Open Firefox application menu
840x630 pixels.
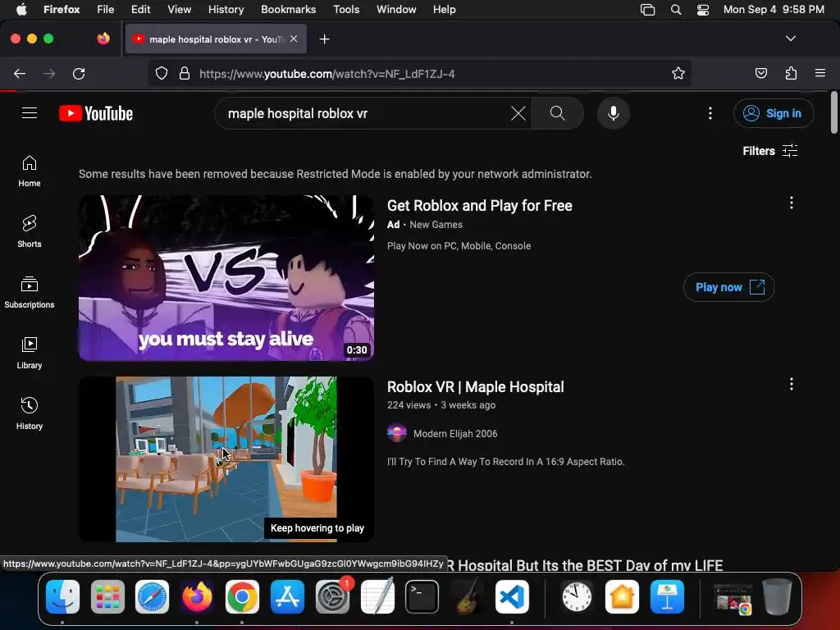coord(820,73)
